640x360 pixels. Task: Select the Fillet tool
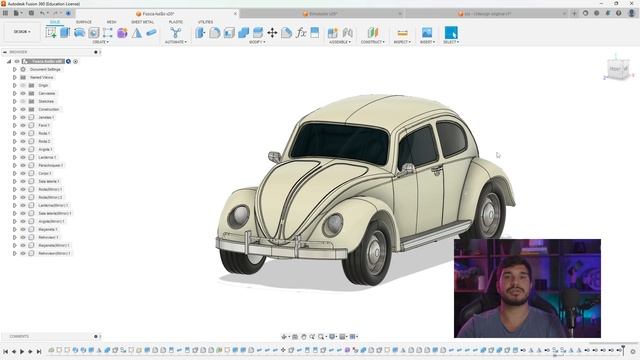coord(215,33)
